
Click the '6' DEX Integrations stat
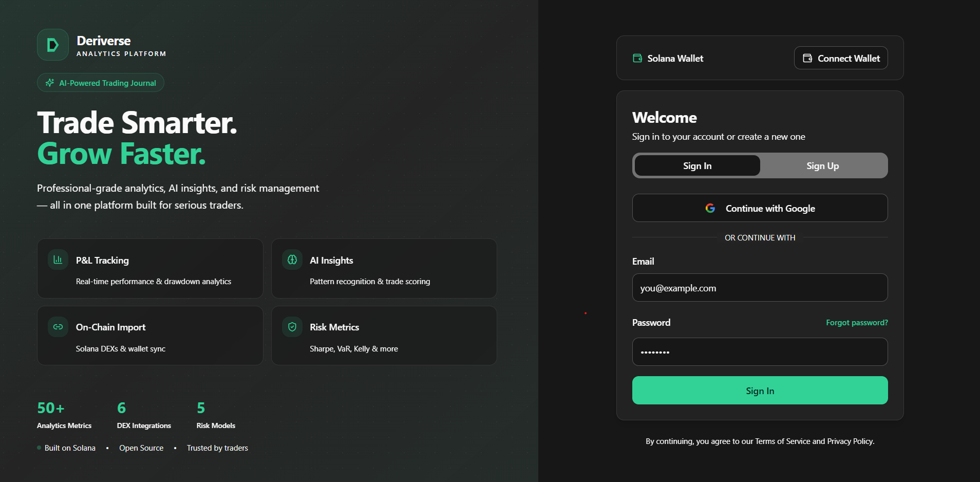[121, 408]
